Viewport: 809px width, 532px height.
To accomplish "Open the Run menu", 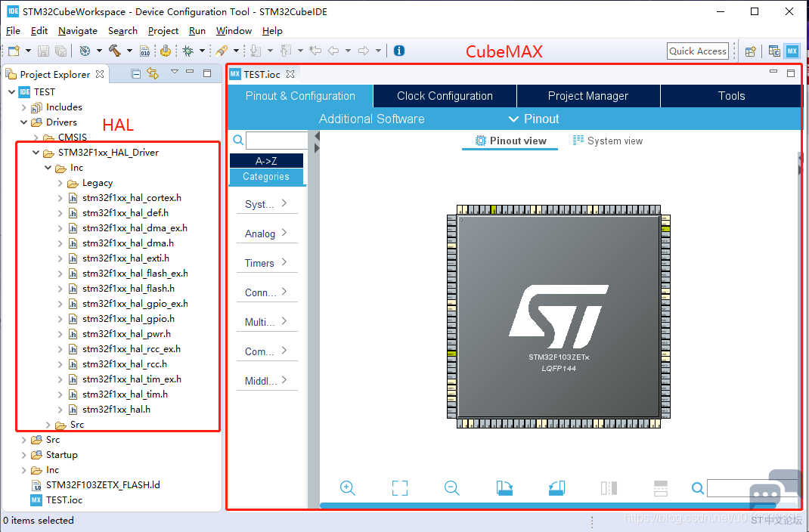I will pos(197,31).
